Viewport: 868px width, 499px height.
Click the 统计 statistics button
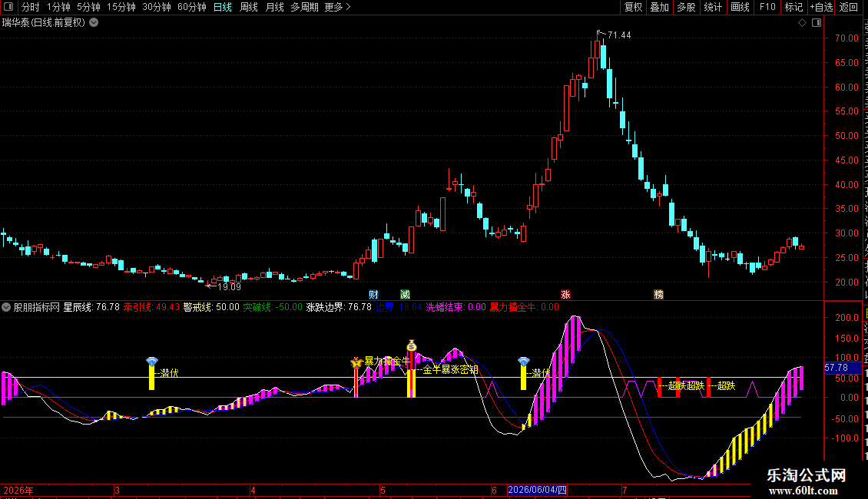click(713, 7)
